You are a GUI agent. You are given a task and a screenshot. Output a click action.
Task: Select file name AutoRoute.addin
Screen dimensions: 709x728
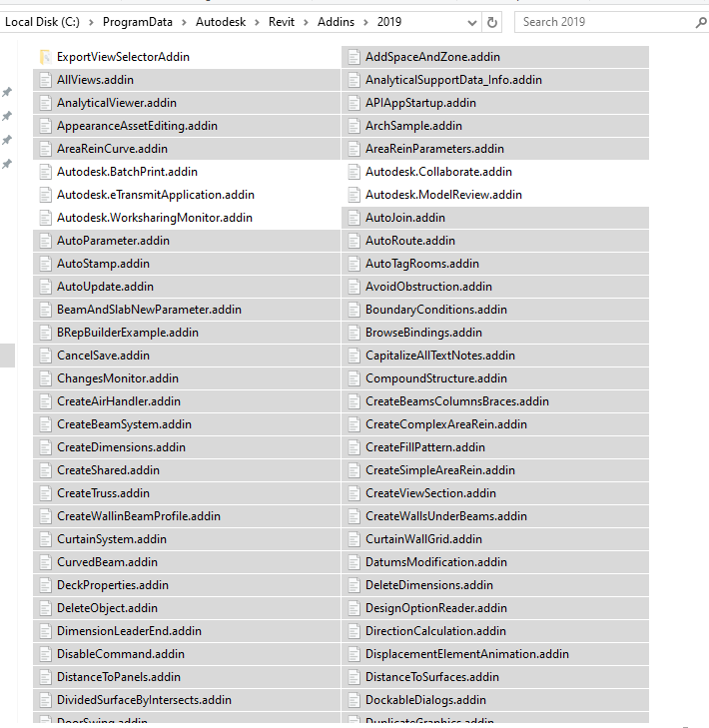(410, 241)
